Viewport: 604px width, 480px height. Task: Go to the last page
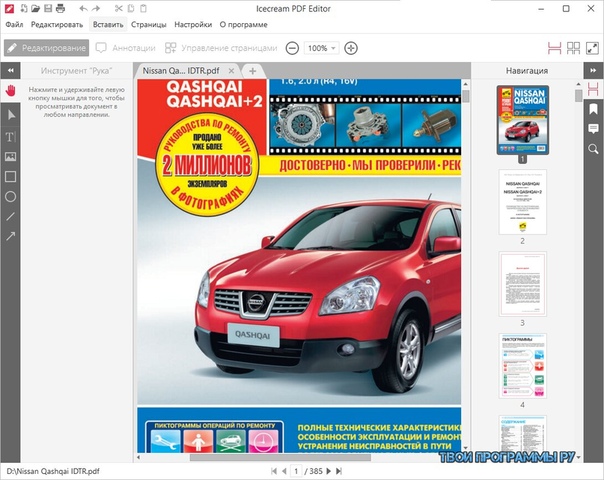(339, 471)
